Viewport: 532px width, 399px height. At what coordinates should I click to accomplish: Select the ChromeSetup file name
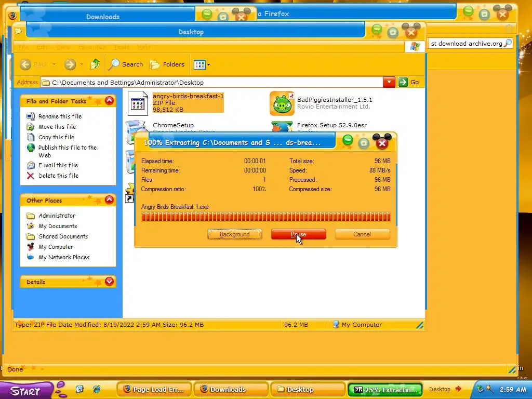[173, 125]
